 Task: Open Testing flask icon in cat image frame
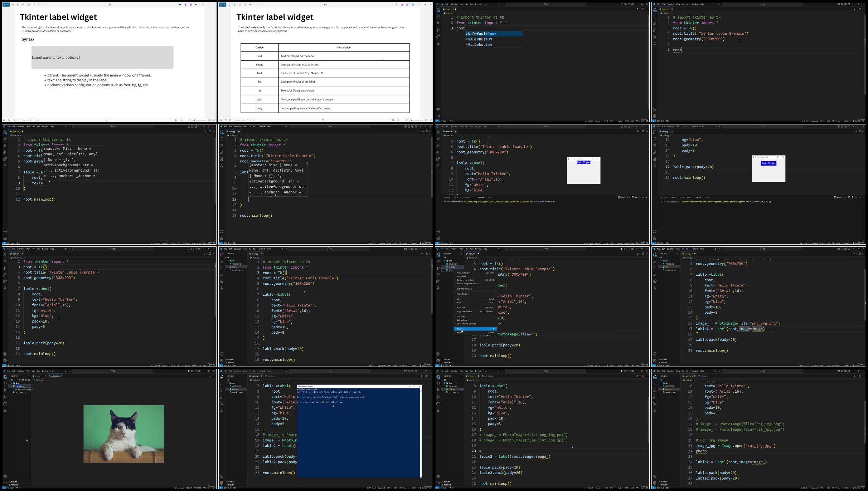[x=5, y=410]
